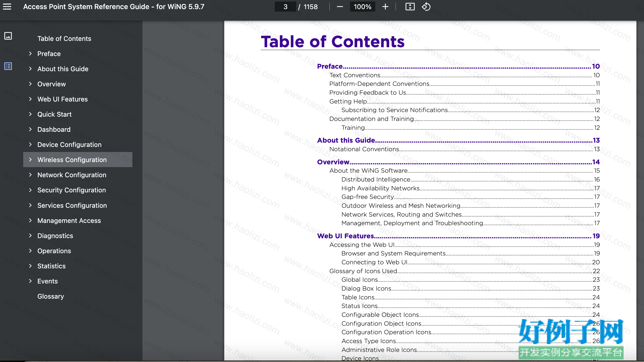This screenshot has width=644, height=362.
Task: Click the page number input field
Action: (285, 7)
